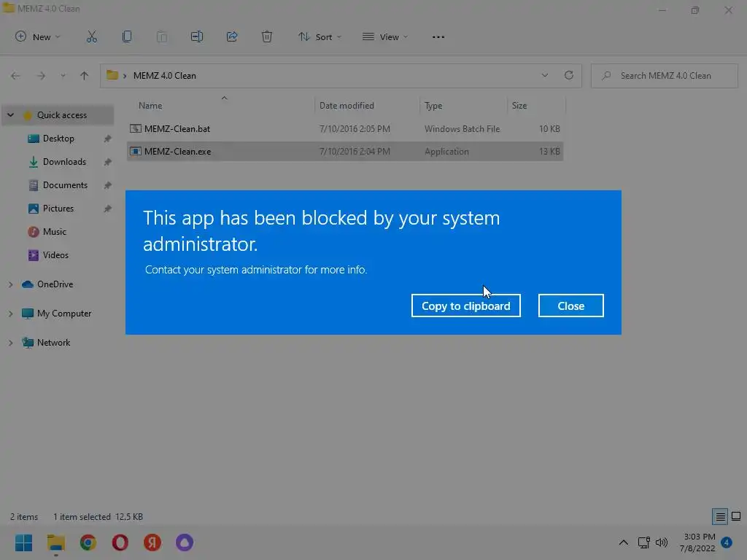Viewport: 747px width, 560px height.
Task: Expand the OneDrive tree node
Action: coord(10,284)
